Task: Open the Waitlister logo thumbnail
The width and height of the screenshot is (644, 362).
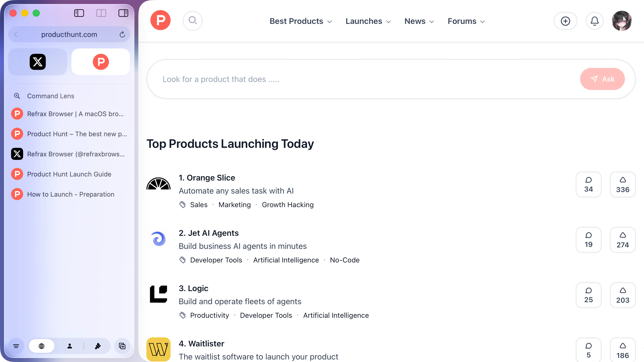Action: (158, 349)
